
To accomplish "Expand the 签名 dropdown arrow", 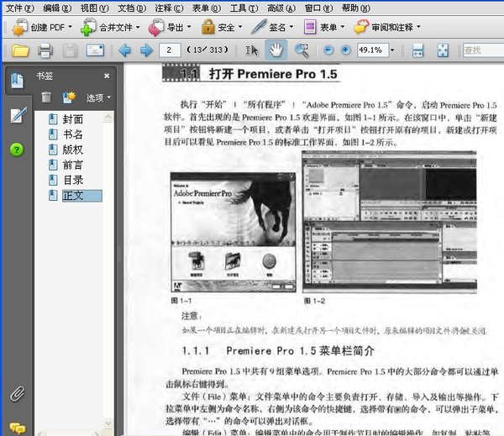I will [x=291, y=27].
